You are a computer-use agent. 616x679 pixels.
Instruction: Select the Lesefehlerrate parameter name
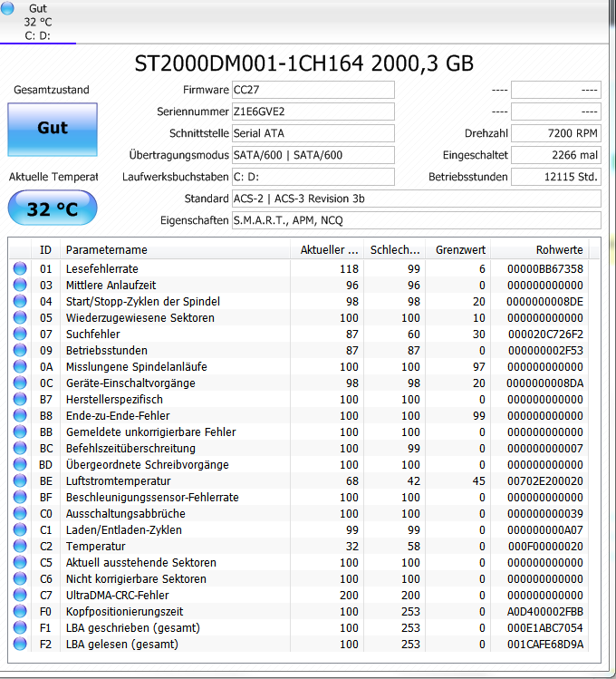coord(102,269)
